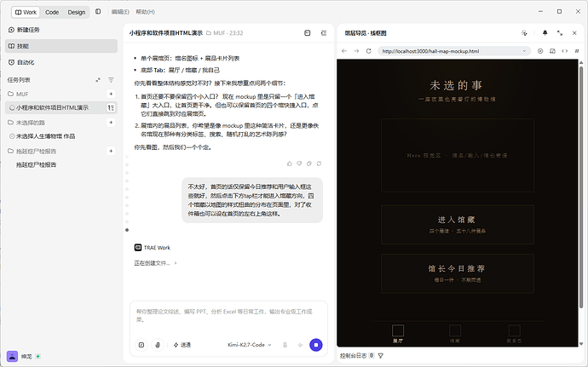Image resolution: width=588 pixels, height=367 pixels.
Task: Thumbs up the assistant reply
Action: (290, 163)
